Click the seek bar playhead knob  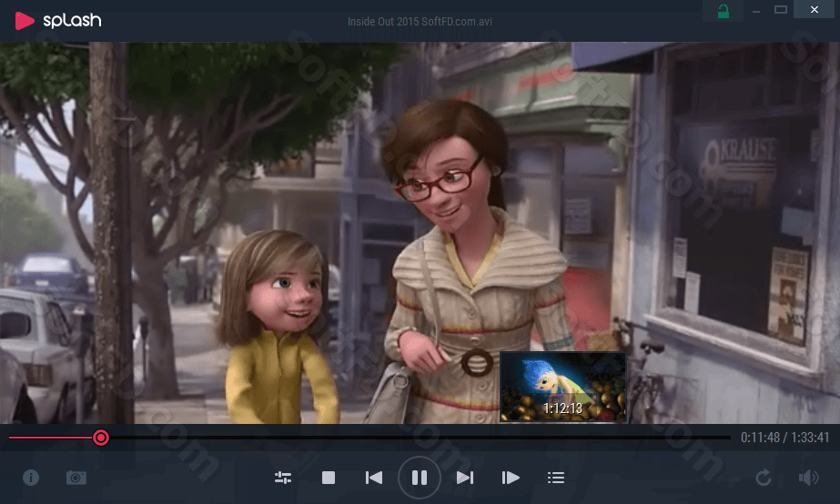coord(101,438)
